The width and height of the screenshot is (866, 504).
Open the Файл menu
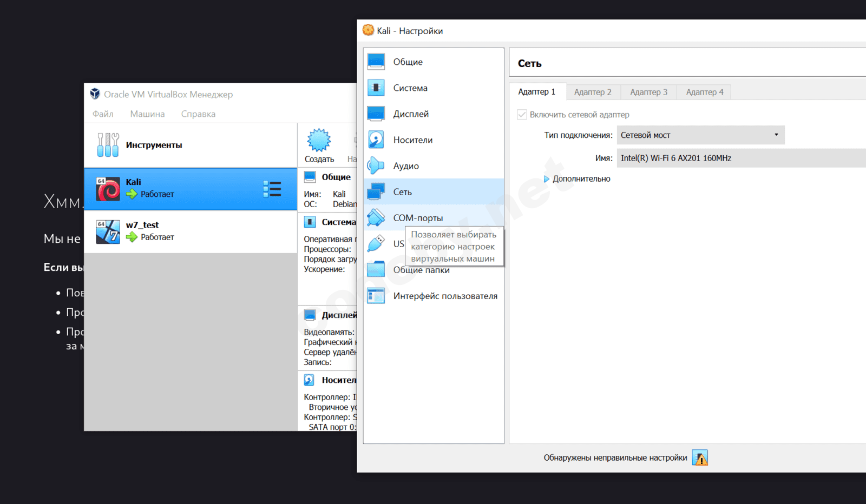[x=103, y=114]
